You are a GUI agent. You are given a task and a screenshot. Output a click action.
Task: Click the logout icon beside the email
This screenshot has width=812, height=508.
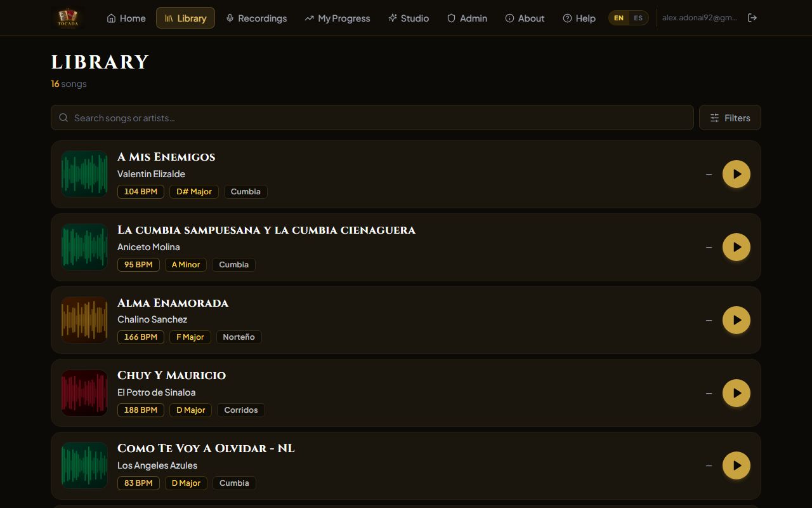pos(752,18)
